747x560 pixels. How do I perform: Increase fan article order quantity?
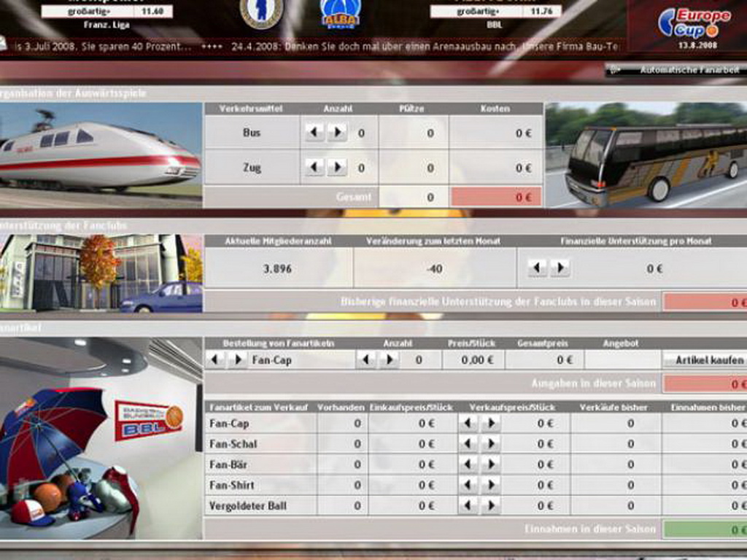click(389, 359)
